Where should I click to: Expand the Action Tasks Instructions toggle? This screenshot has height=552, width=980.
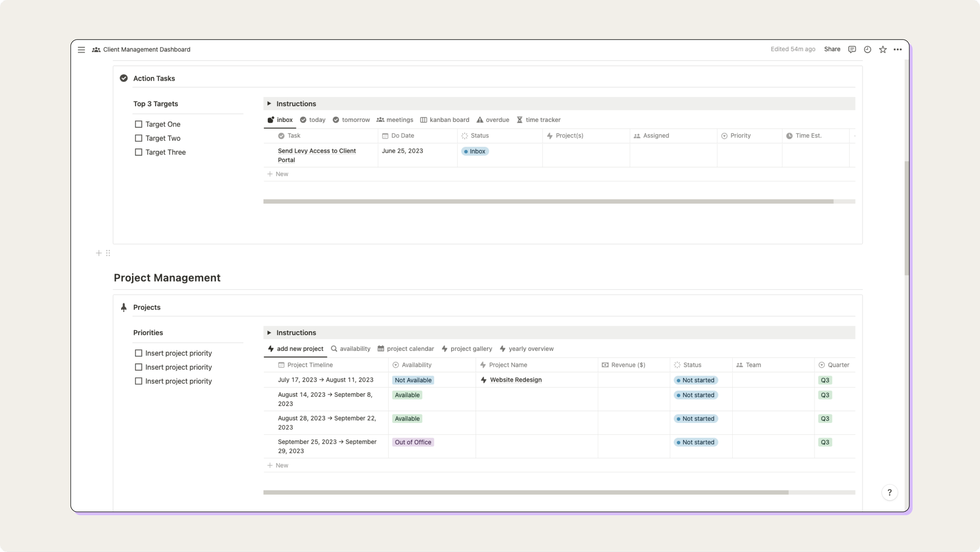[269, 104]
